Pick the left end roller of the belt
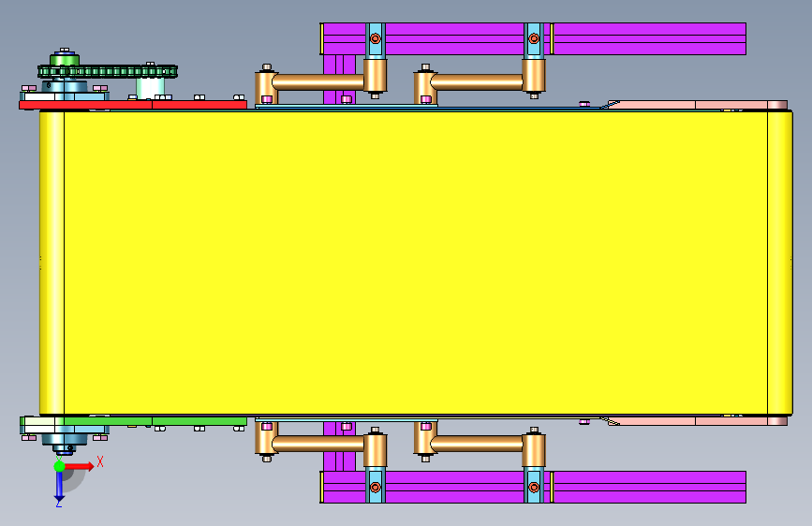The width and height of the screenshot is (812, 526). point(52,262)
